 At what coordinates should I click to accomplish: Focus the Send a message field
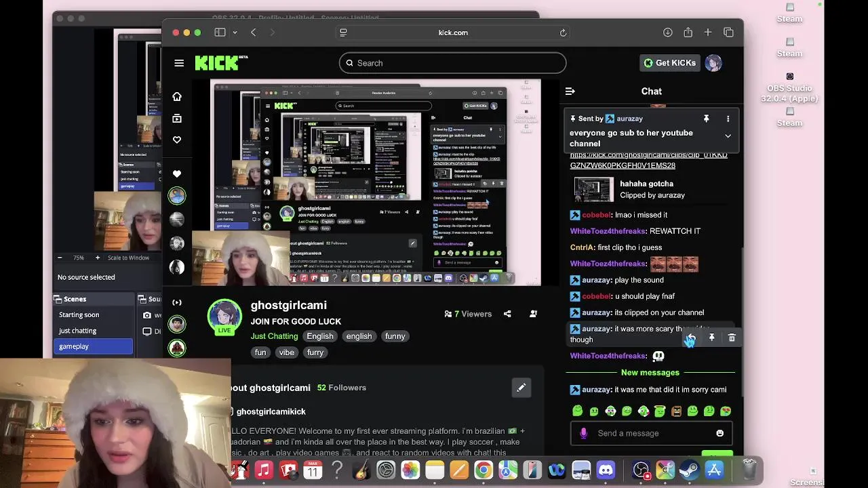651,433
